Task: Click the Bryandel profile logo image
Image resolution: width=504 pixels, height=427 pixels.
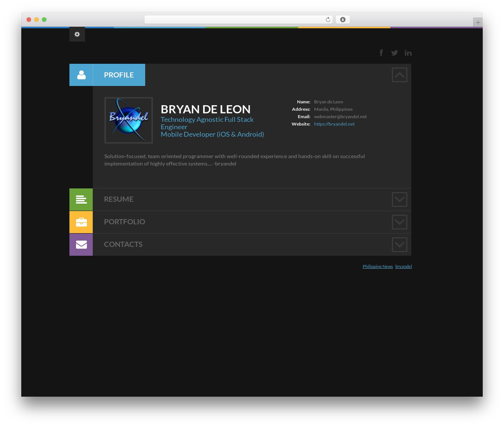Action: pyautogui.click(x=129, y=120)
